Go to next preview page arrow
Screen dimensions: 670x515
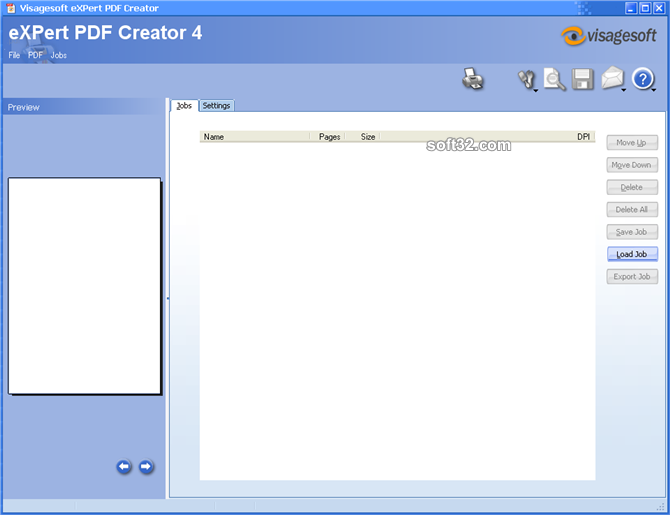click(x=146, y=466)
